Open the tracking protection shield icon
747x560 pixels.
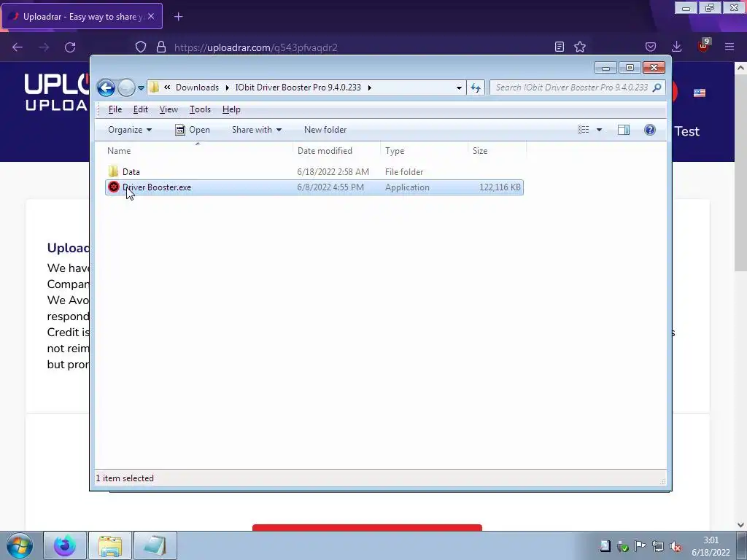tap(141, 47)
